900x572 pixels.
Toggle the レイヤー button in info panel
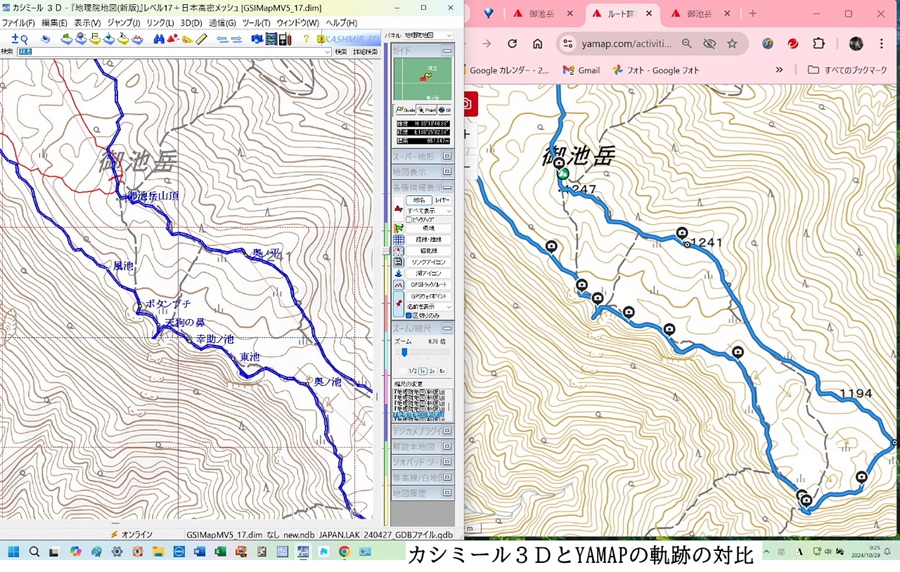click(x=442, y=200)
